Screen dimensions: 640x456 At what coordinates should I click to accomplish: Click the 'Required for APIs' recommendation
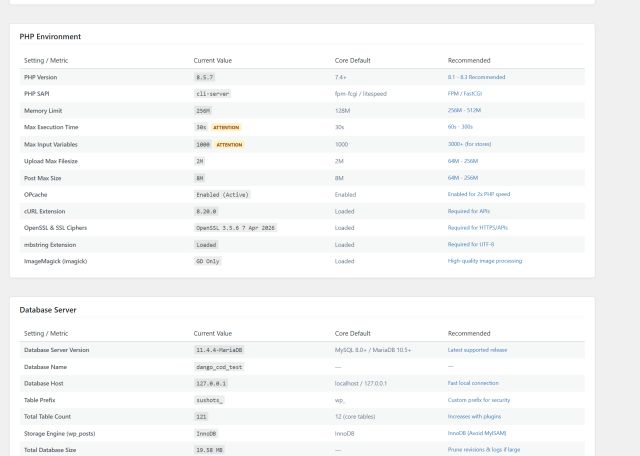[469, 211]
